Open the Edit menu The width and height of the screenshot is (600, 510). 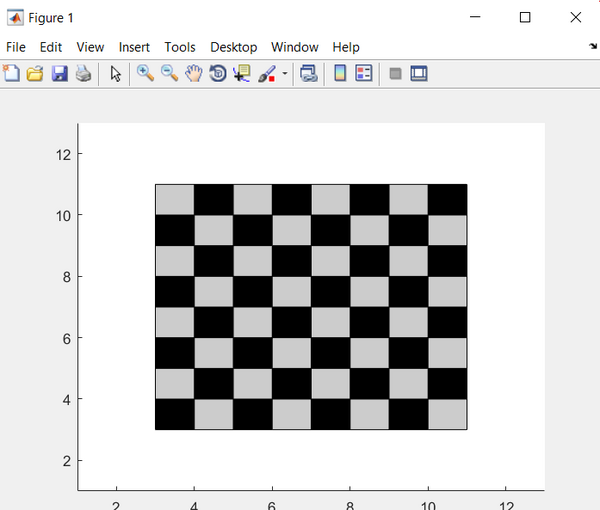click(51, 47)
